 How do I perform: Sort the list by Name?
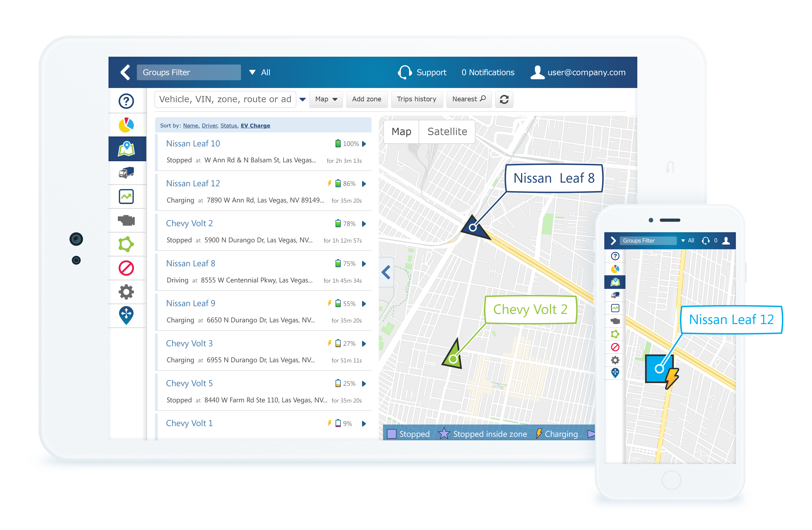point(190,125)
